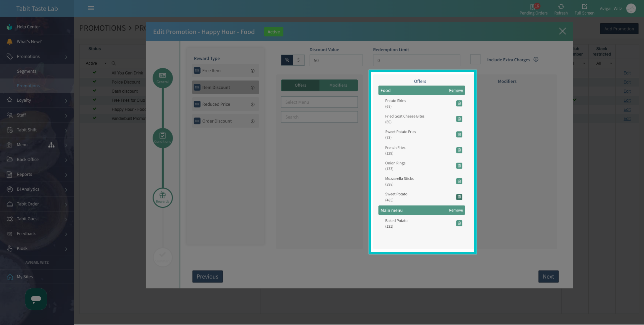Click the Refresh icon in header
The height and width of the screenshot is (325, 644).
coord(561,7)
